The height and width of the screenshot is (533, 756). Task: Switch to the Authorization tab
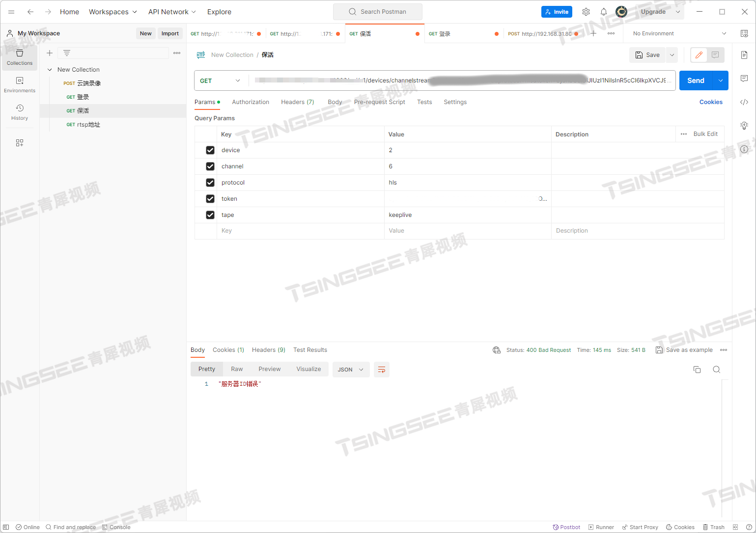(x=251, y=102)
